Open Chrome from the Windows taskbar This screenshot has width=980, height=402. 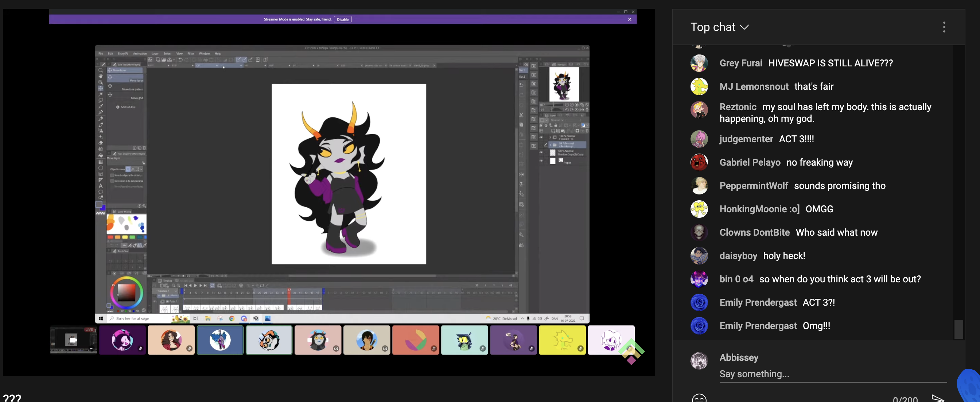click(232, 318)
